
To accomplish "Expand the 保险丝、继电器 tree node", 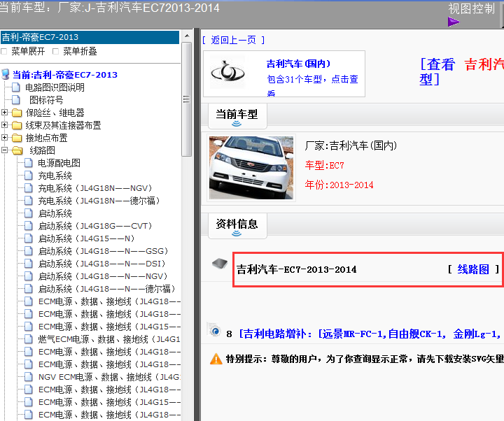I will pos(4,113).
